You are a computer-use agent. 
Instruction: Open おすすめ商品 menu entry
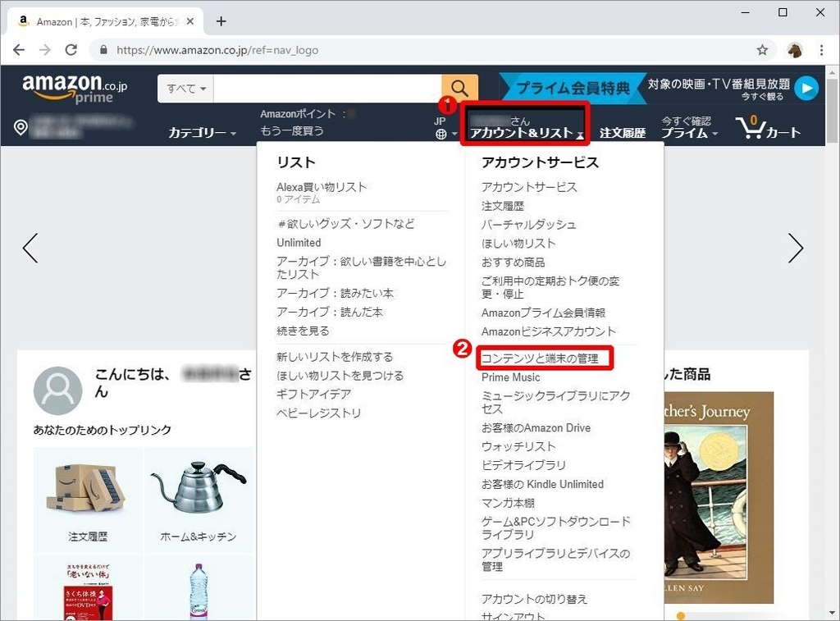[x=513, y=262]
